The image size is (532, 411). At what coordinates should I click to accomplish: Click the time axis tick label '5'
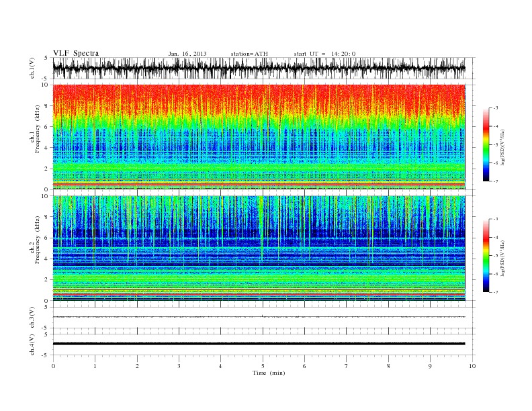263,366
